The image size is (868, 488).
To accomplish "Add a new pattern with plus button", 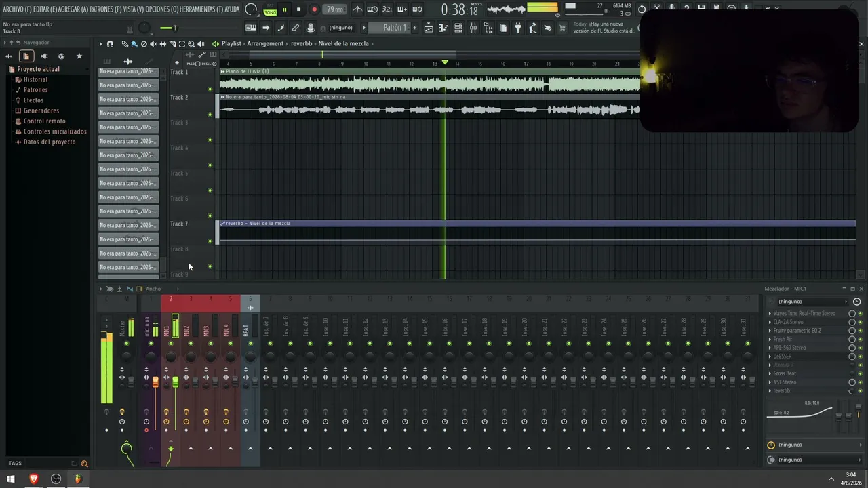I will coord(415,28).
